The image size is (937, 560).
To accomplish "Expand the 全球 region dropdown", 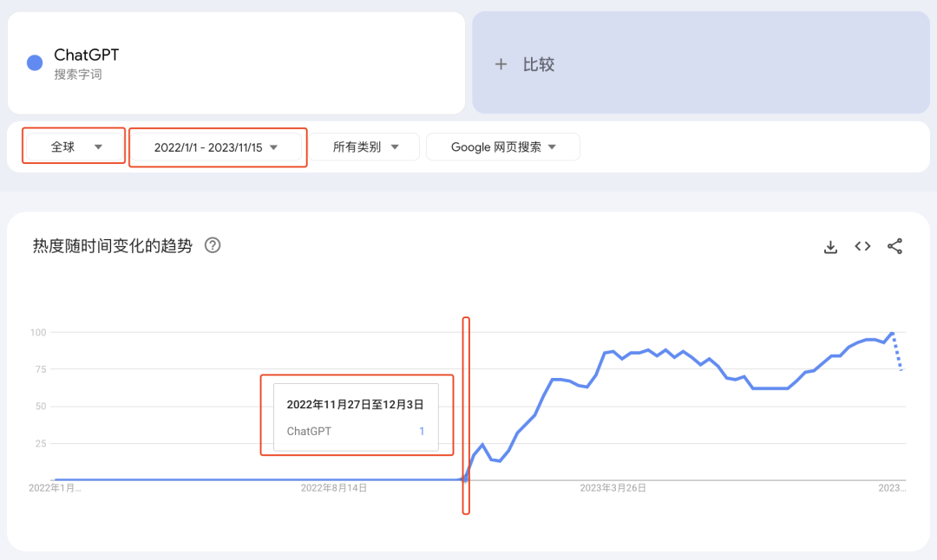I will (75, 147).
